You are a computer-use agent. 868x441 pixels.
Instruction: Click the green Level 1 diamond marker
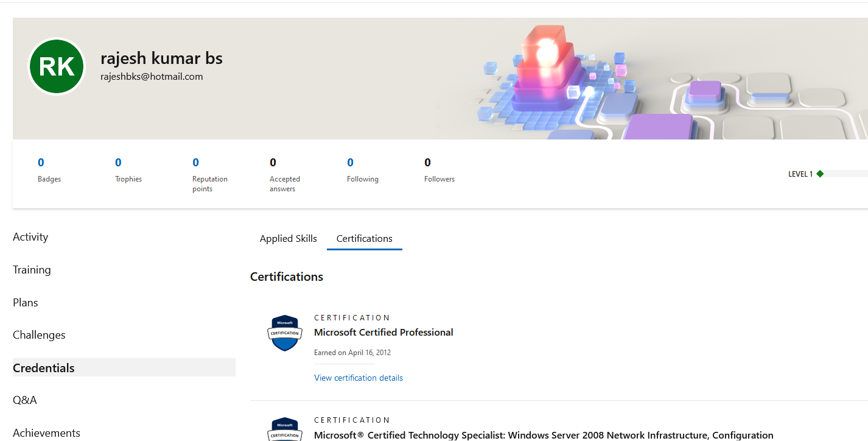pyautogui.click(x=820, y=174)
